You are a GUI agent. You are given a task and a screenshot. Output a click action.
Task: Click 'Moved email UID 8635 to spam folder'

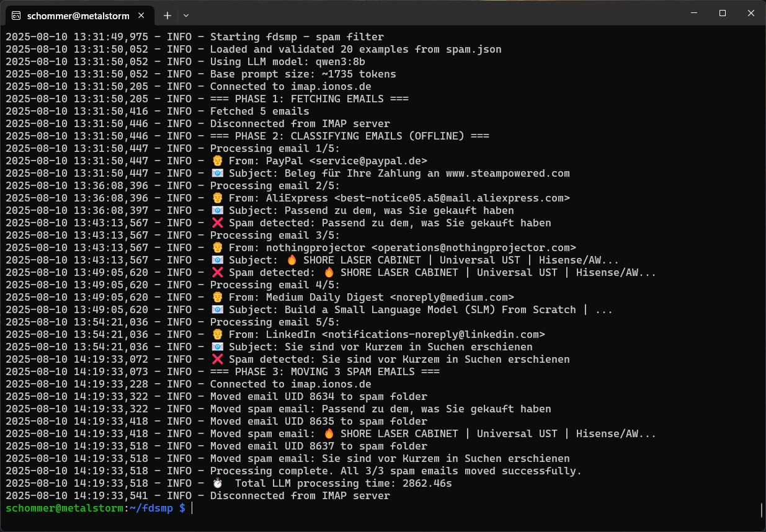point(319,421)
